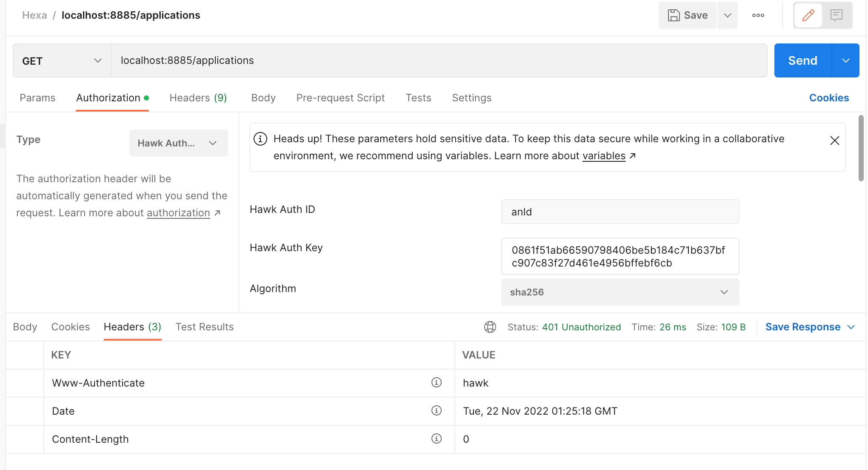Click the info icon beside Www-Authenticate
868x470 pixels.
point(436,383)
